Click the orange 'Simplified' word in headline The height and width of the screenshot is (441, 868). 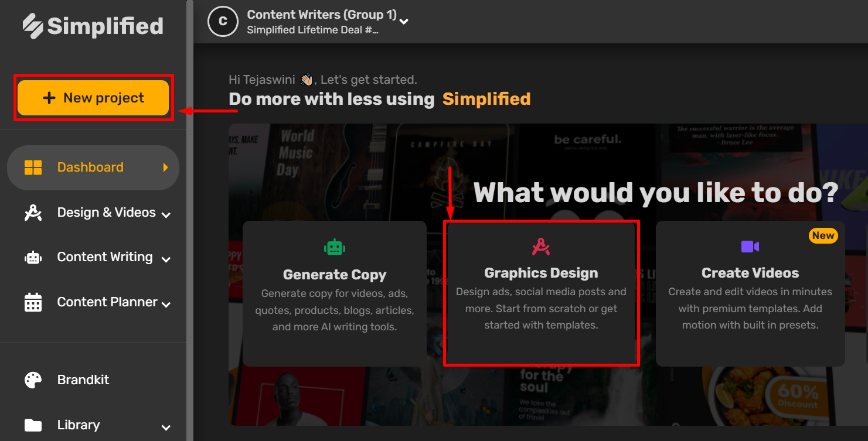[486, 99]
